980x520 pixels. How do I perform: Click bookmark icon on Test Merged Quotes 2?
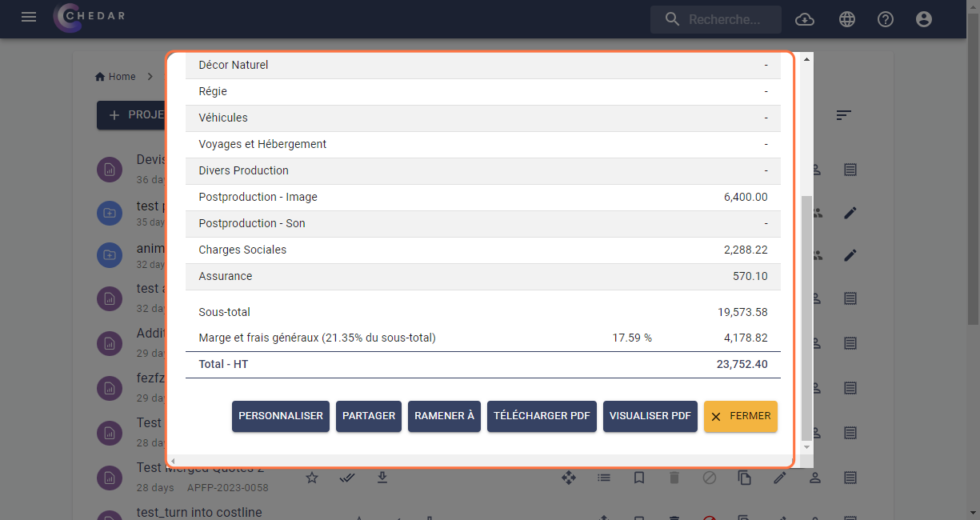(x=639, y=478)
